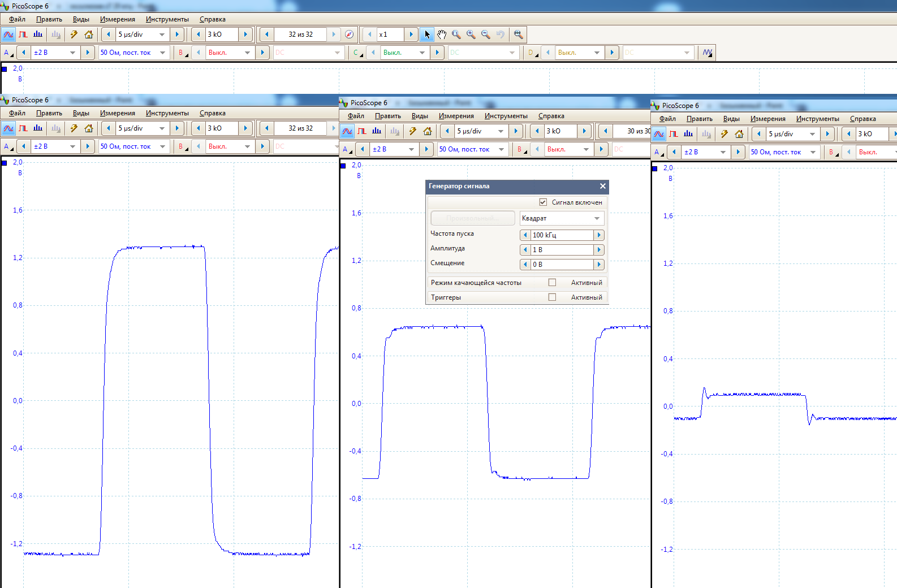Switch to spectrum mode in top window toolbar

[38, 34]
